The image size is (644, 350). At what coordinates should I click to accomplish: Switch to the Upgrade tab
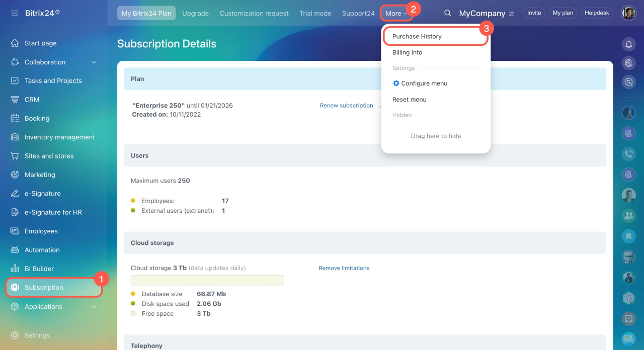point(195,14)
